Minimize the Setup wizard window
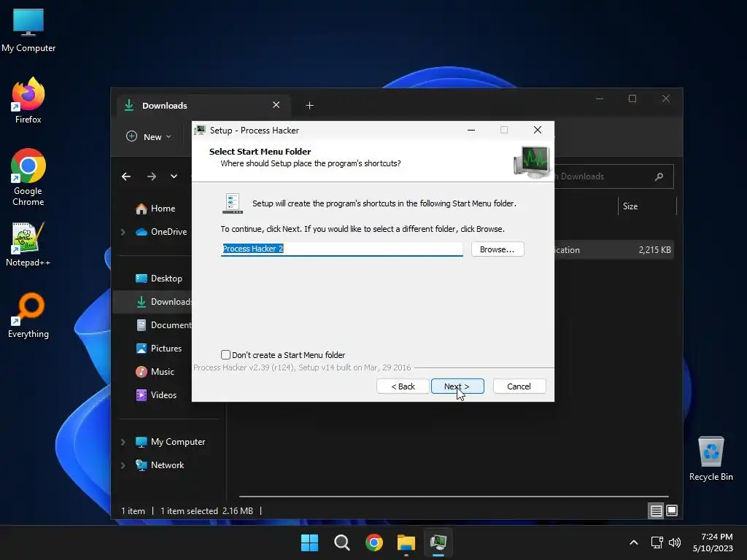747x560 pixels. click(x=471, y=130)
